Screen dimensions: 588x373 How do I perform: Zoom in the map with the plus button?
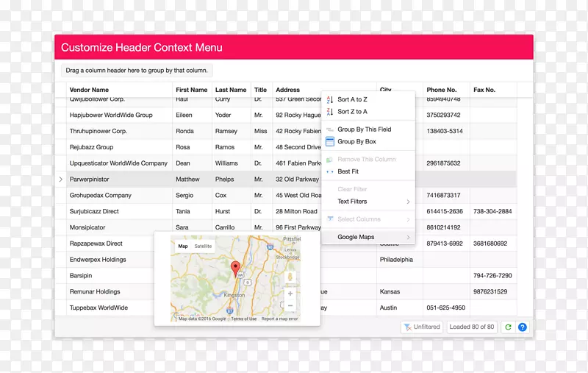[x=290, y=294]
